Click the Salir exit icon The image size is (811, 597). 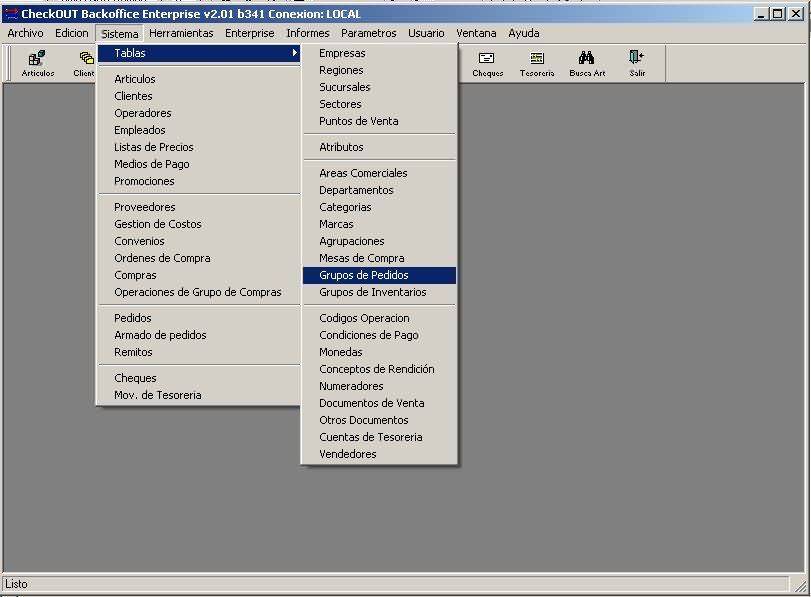point(637,64)
